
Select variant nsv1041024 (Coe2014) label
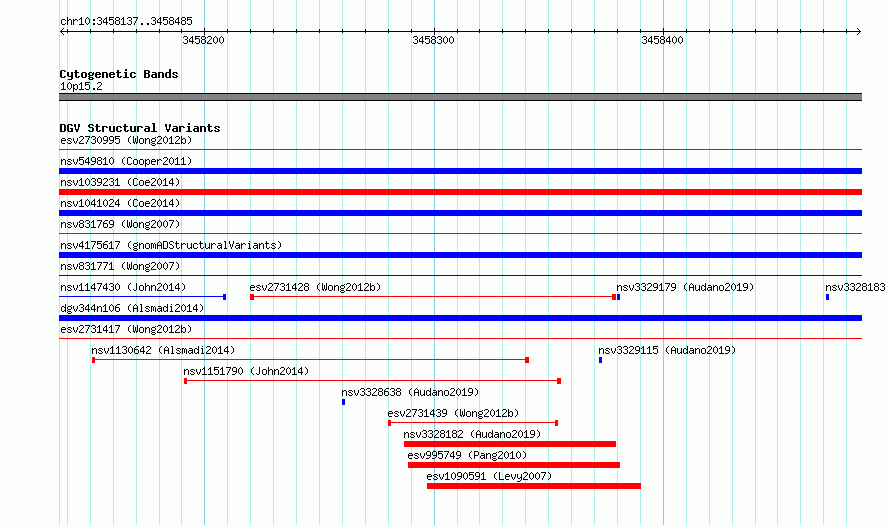(x=120, y=203)
